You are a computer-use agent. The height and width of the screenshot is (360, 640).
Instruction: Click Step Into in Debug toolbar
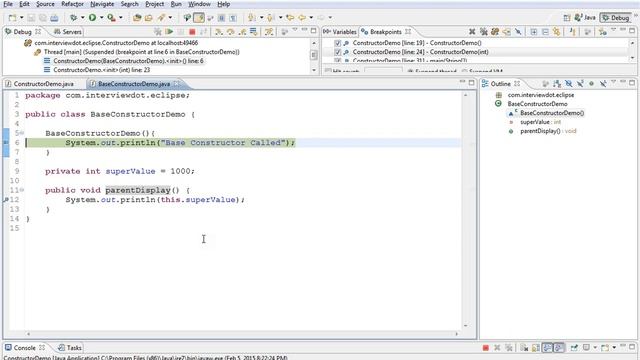click(219, 31)
